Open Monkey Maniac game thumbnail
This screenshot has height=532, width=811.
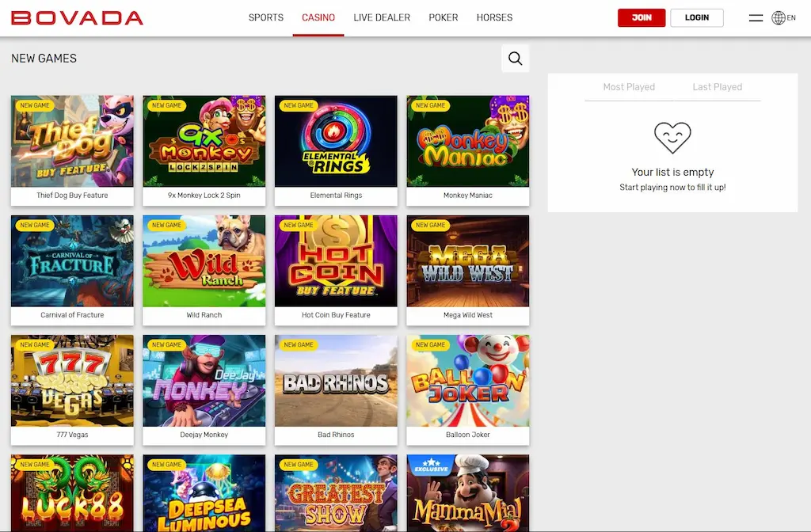point(467,141)
